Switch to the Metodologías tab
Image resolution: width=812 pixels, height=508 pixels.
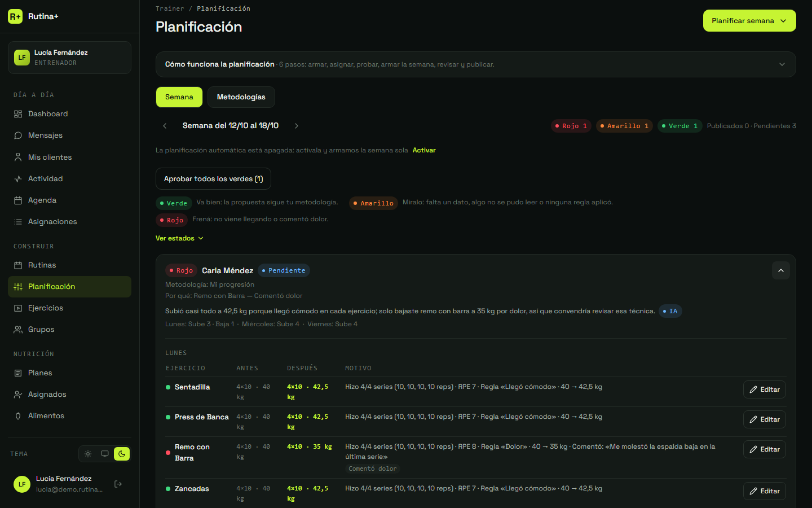pyautogui.click(x=241, y=97)
